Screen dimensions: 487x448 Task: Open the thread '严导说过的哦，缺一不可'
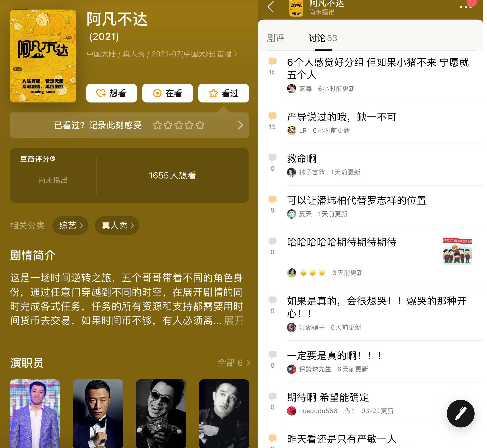[x=342, y=117]
